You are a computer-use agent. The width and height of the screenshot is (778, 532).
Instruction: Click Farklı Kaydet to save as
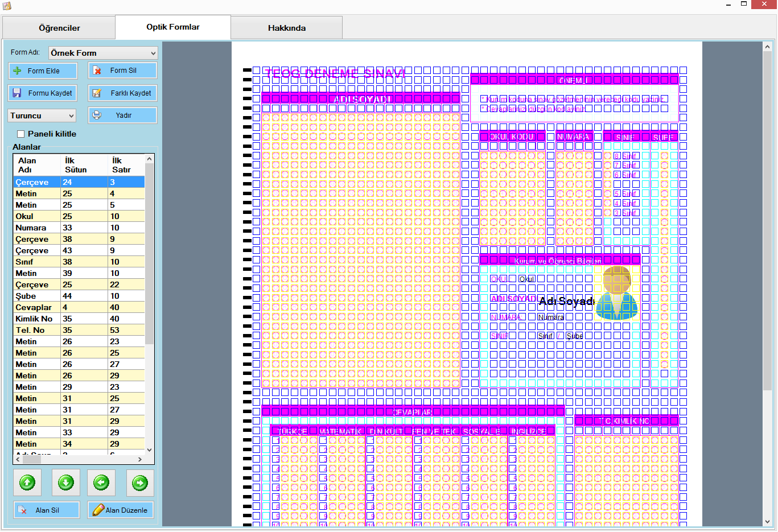pyautogui.click(x=122, y=93)
